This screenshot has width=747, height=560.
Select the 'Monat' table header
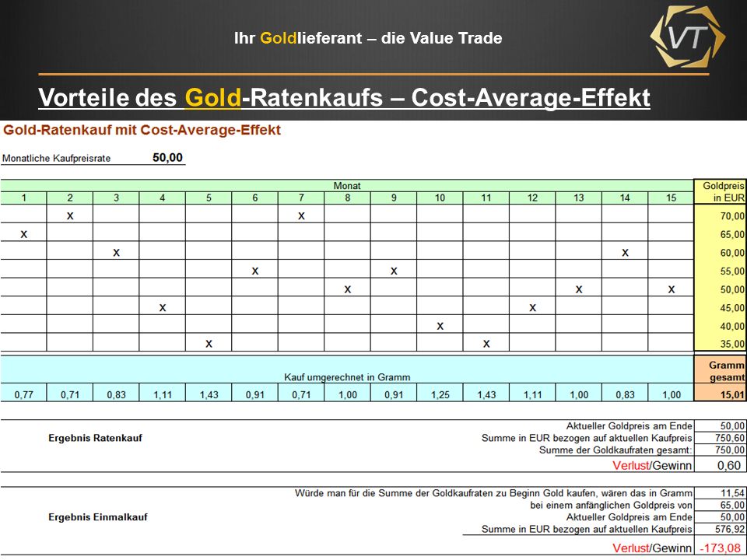pyautogui.click(x=347, y=186)
